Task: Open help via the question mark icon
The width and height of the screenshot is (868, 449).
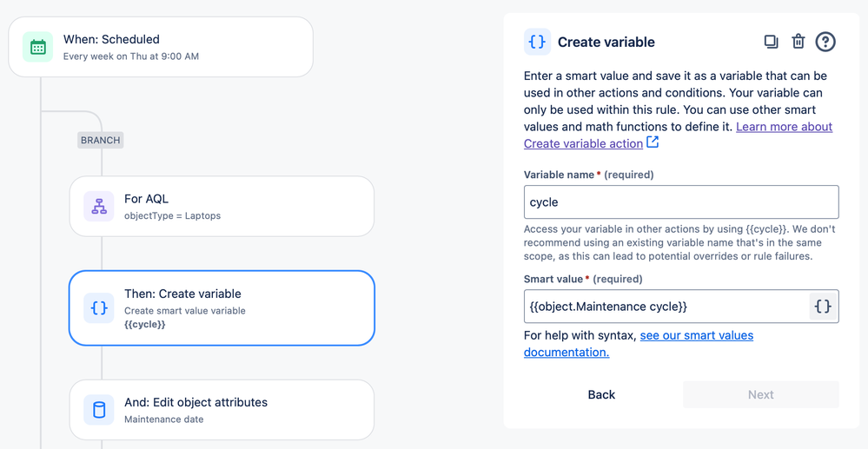Action: click(825, 42)
